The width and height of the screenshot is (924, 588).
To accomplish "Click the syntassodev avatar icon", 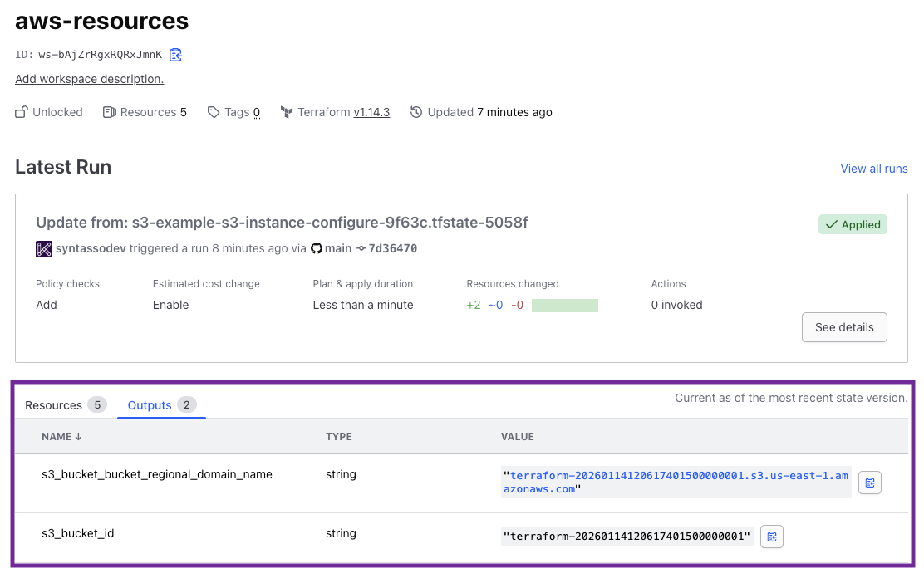I will coord(43,248).
